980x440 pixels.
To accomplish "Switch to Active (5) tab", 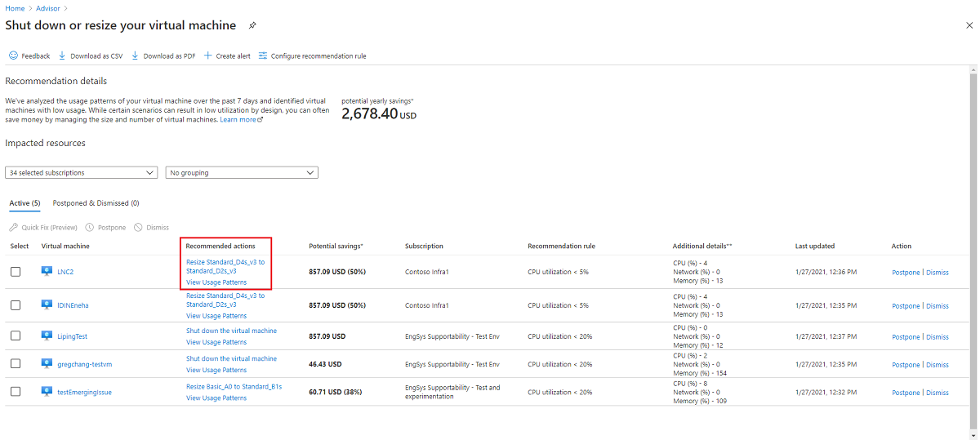I will 24,202.
